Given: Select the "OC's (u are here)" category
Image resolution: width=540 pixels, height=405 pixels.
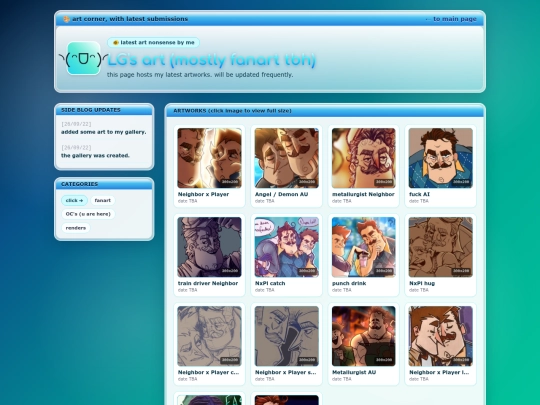Looking at the screenshot, I should coord(88,214).
